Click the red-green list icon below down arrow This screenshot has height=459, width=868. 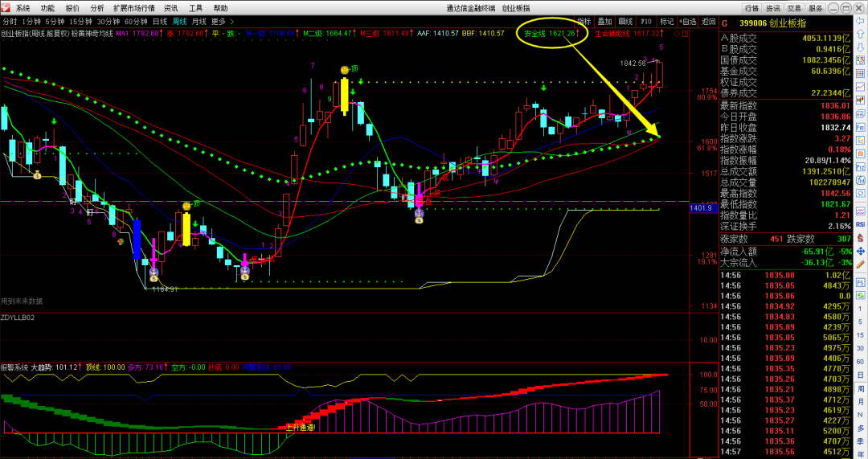[x=861, y=59]
